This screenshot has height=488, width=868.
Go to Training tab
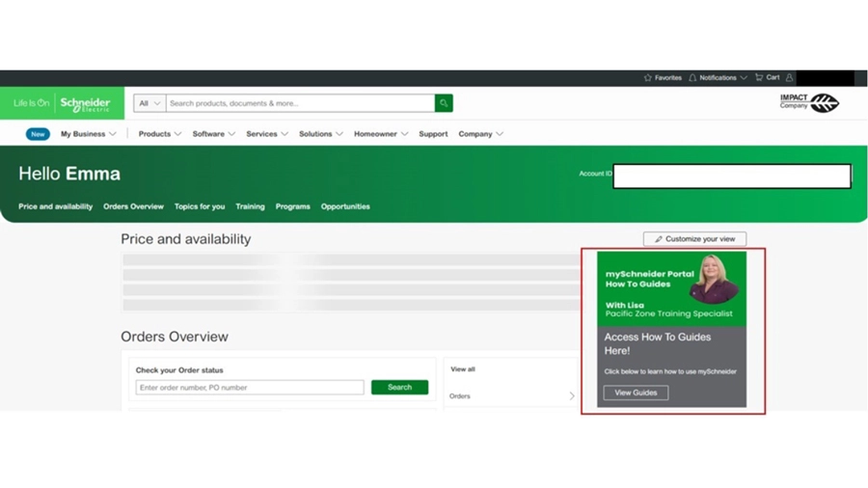click(x=250, y=206)
